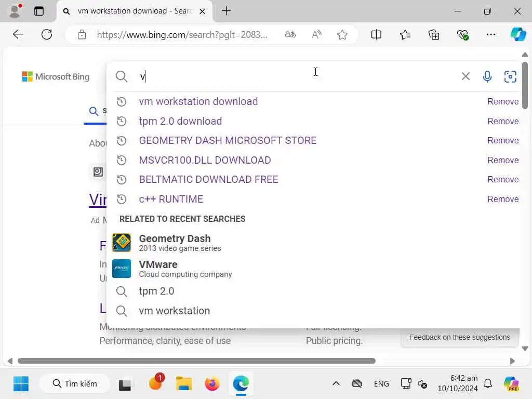Search using voice microphone

(x=487, y=77)
